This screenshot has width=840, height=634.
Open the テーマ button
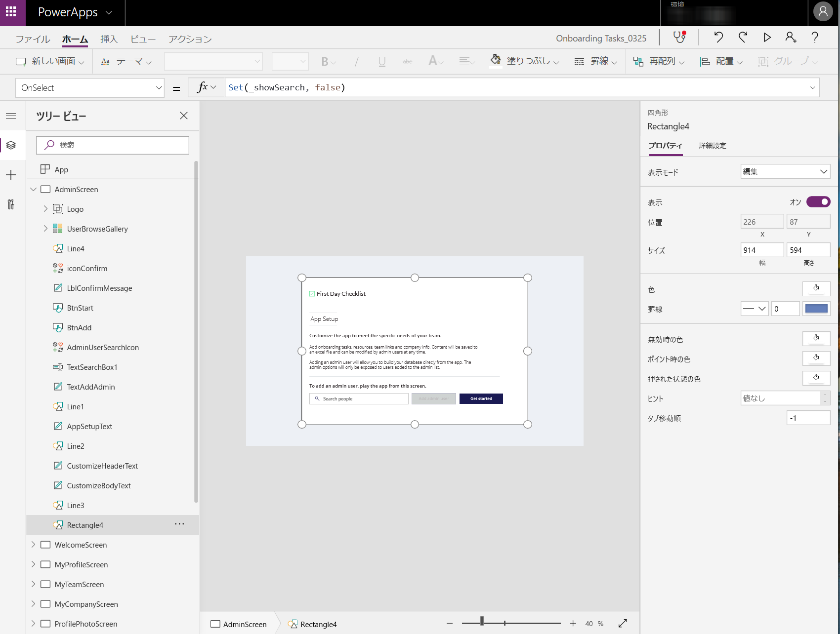(x=126, y=61)
